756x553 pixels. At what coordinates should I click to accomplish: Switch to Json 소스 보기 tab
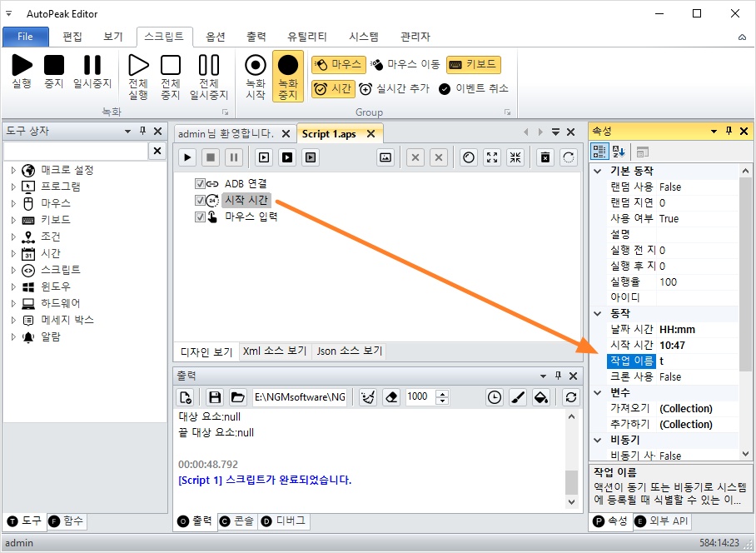point(350,351)
